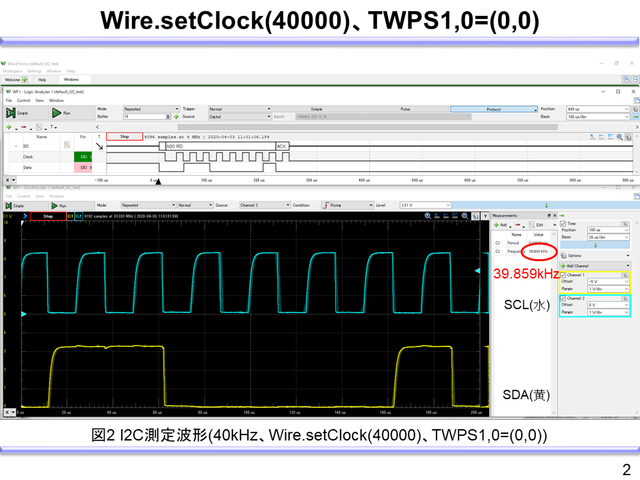Click the Stop status button in Logic Analyzer
Screen dimensions: 640x480
pyautogui.click(x=124, y=135)
